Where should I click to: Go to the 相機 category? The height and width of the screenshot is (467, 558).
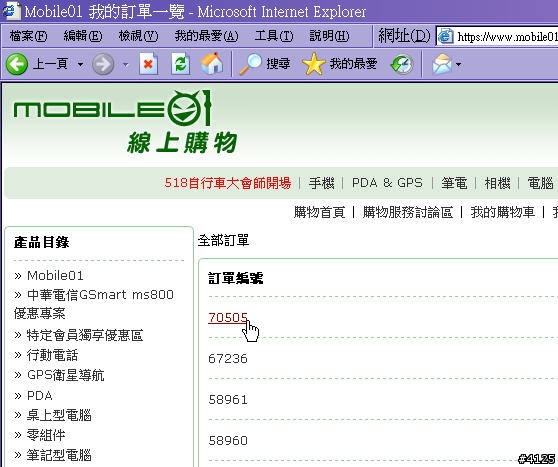[498, 183]
